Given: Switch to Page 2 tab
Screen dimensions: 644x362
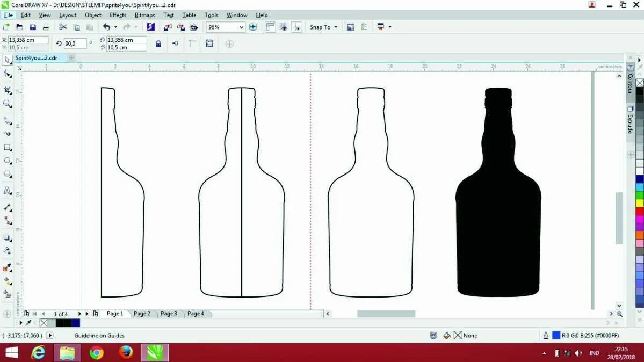Looking at the screenshot, I should coord(142,314).
